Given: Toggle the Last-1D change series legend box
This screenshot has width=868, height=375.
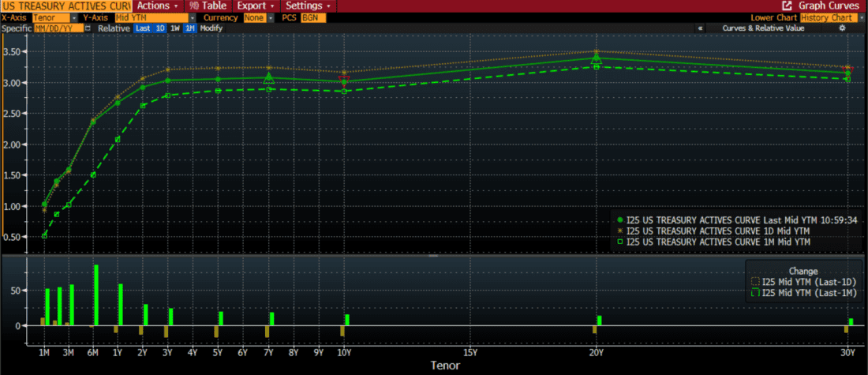Looking at the screenshot, I should click(756, 281).
